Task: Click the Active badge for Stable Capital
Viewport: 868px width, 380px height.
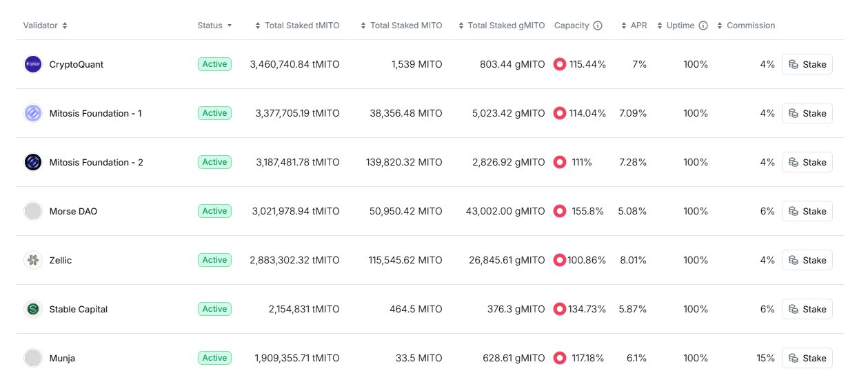Action: [214, 309]
